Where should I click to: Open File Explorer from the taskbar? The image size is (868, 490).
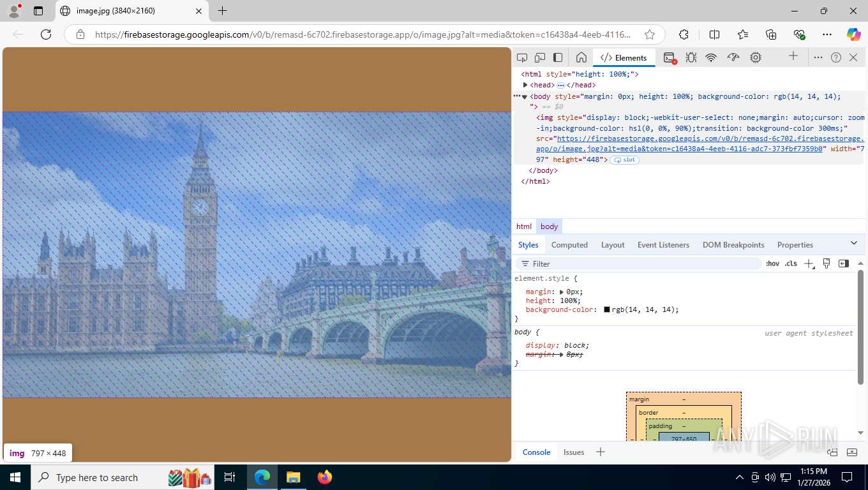pyautogui.click(x=294, y=477)
